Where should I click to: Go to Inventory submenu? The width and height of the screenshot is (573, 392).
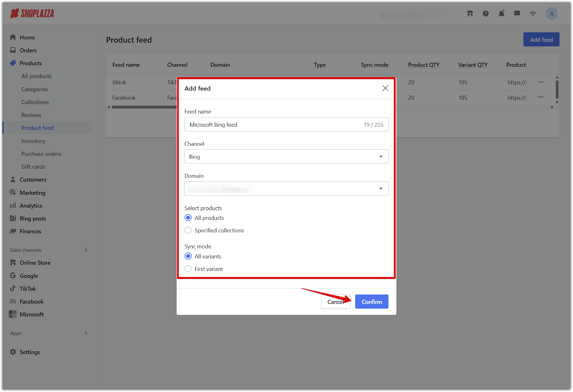click(x=33, y=141)
